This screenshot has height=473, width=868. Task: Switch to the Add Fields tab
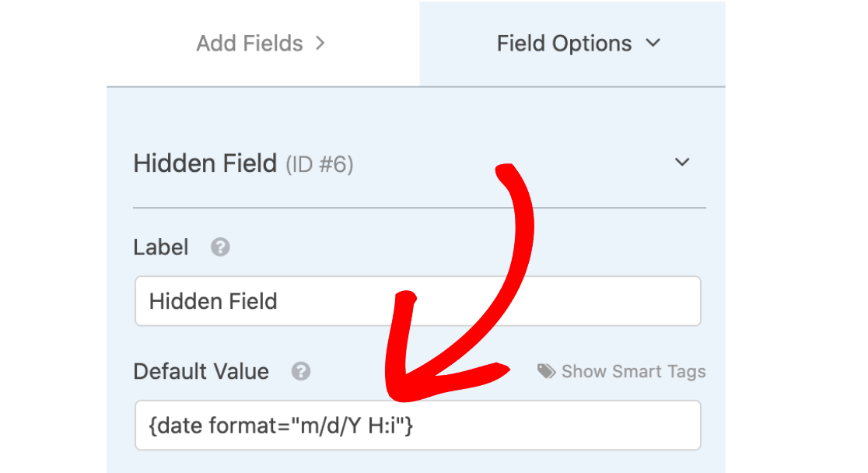pyautogui.click(x=263, y=44)
